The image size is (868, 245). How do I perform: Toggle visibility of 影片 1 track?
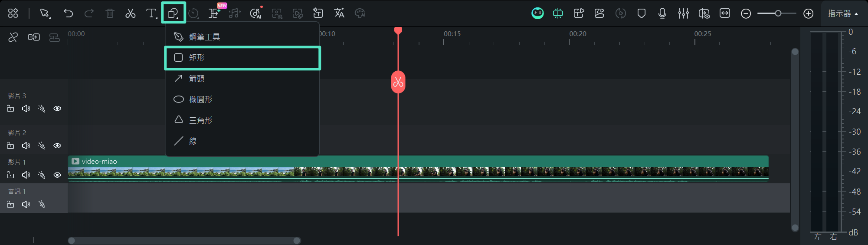(x=57, y=175)
